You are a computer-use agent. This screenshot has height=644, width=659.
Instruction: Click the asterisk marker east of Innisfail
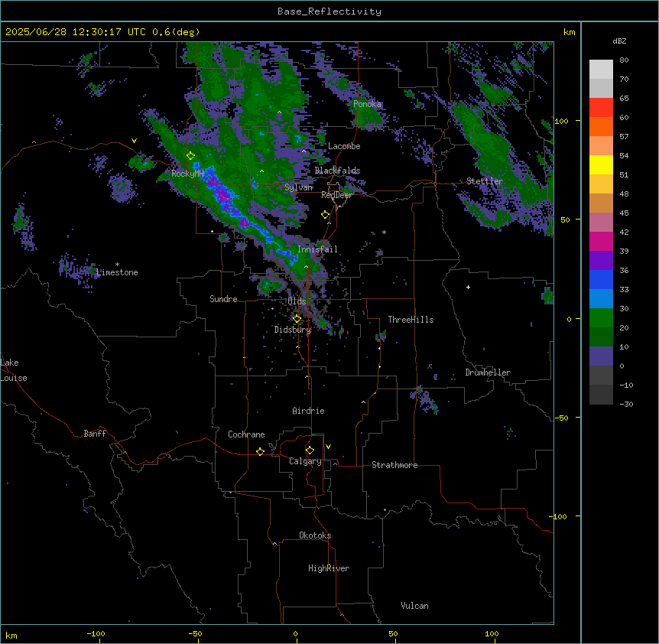point(384,232)
